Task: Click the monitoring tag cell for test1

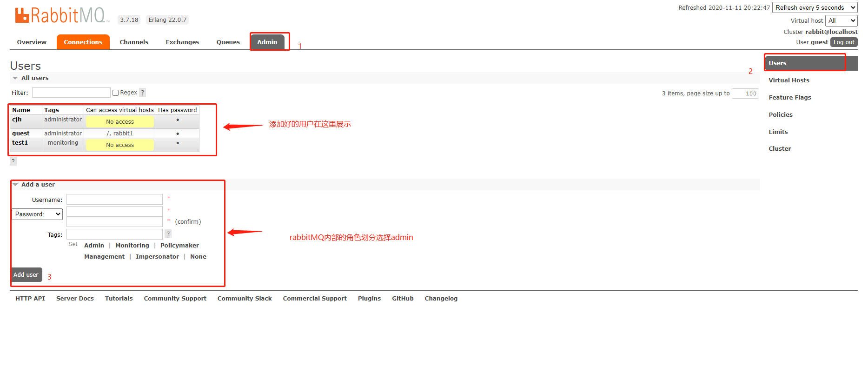Action: 63,143
